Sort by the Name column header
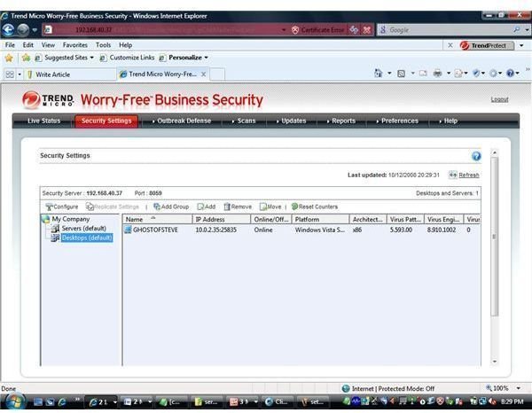This screenshot has height=413, width=532. pyautogui.click(x=158, y=220)
